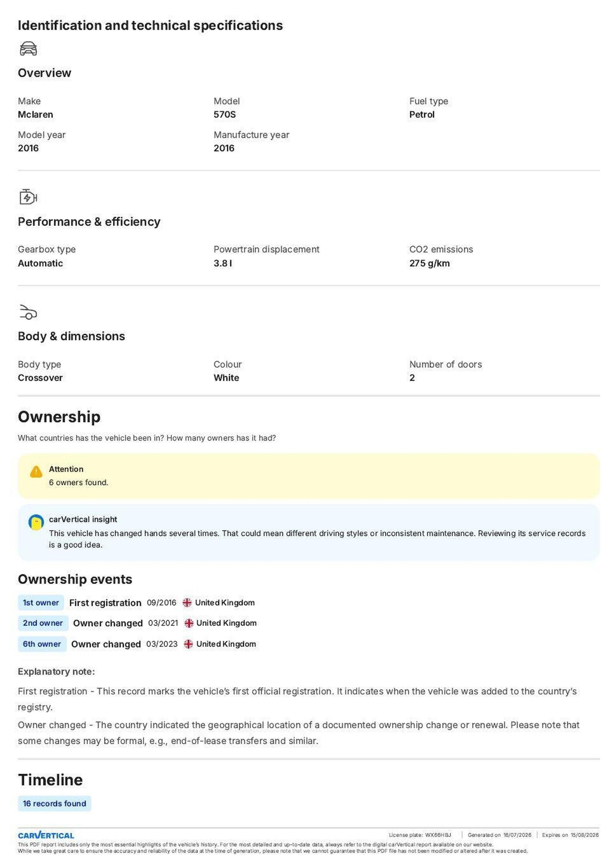The image size is (616, 861).
Task: Click the 275 g/km CO2 emissions value
Action: click(x=430, y=263)
